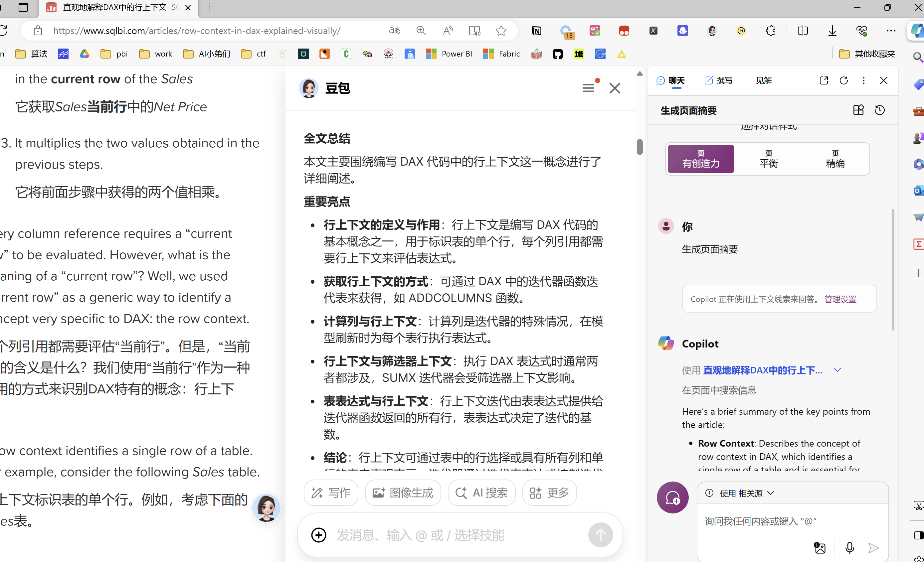The image size is (924, 562).
Task: Switch to the 见解 tab in Copilot
Action: point(764,80)
